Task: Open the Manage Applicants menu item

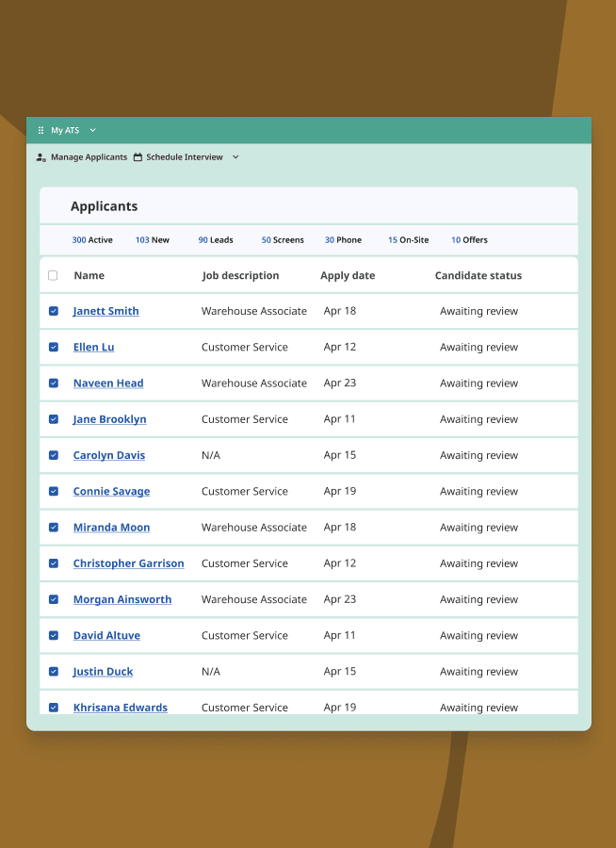Action: pyautogui.click(x=89, y=157)
